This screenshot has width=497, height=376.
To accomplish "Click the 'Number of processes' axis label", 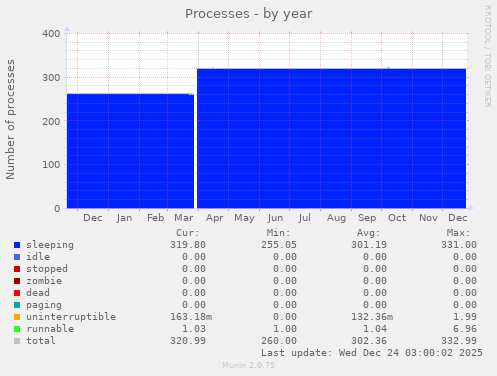I will point(10,120).
